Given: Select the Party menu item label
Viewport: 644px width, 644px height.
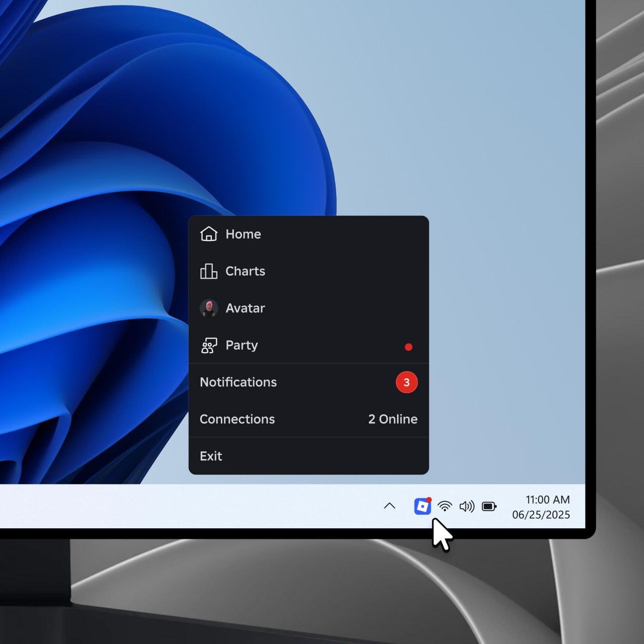Looking at the screenshot, I should point(242,345).
